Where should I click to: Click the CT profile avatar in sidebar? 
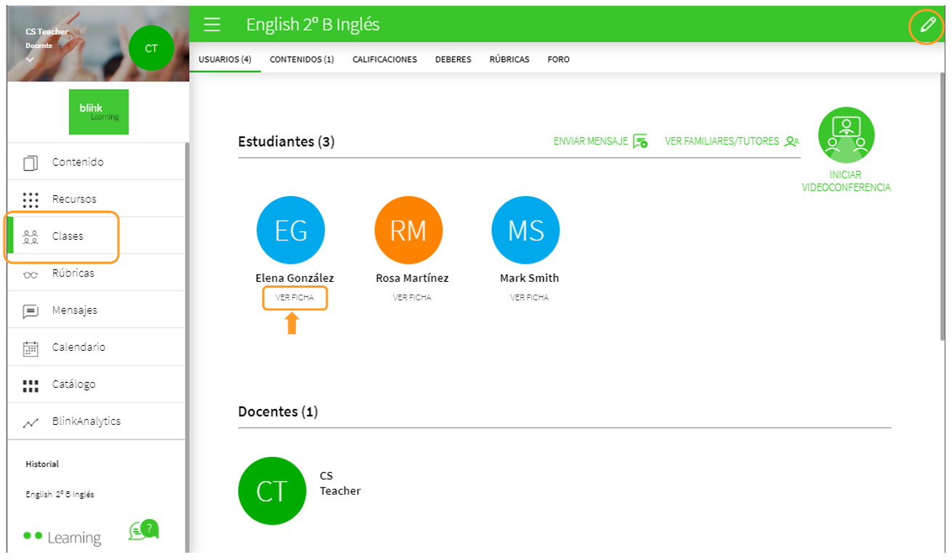coord(151,49)
